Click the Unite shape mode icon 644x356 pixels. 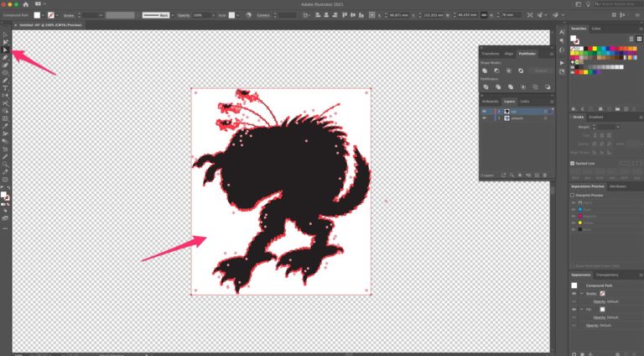click(485, 71)
